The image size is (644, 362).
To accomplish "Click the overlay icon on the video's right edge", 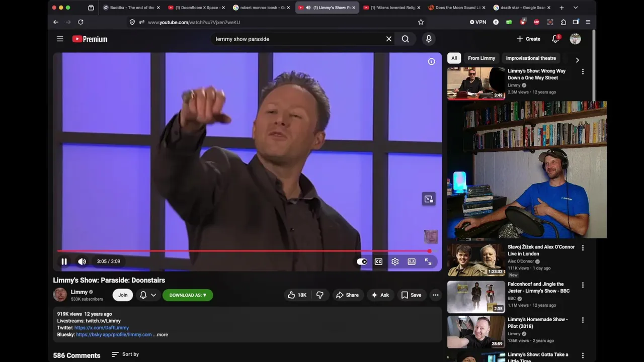I will click(429, 199).
